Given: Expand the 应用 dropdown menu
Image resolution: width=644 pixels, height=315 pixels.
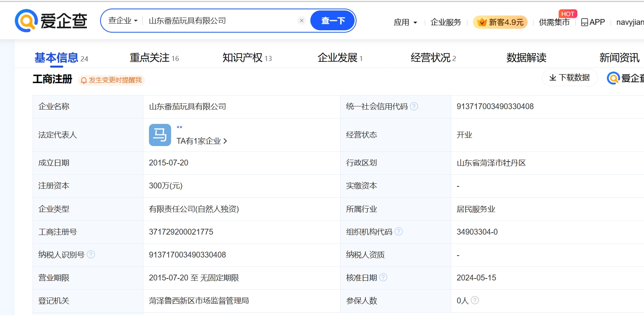Looking at the screenshot, I should (x=405, y=22).
